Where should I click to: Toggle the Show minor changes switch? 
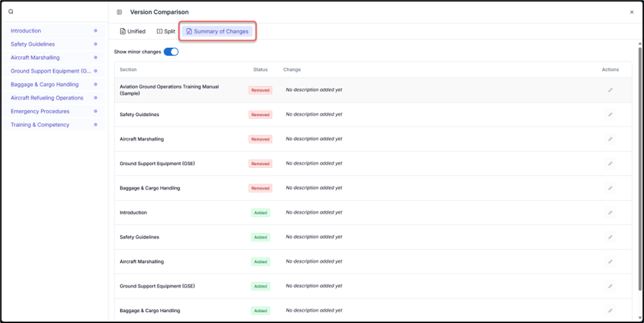(x=171, y=52)
